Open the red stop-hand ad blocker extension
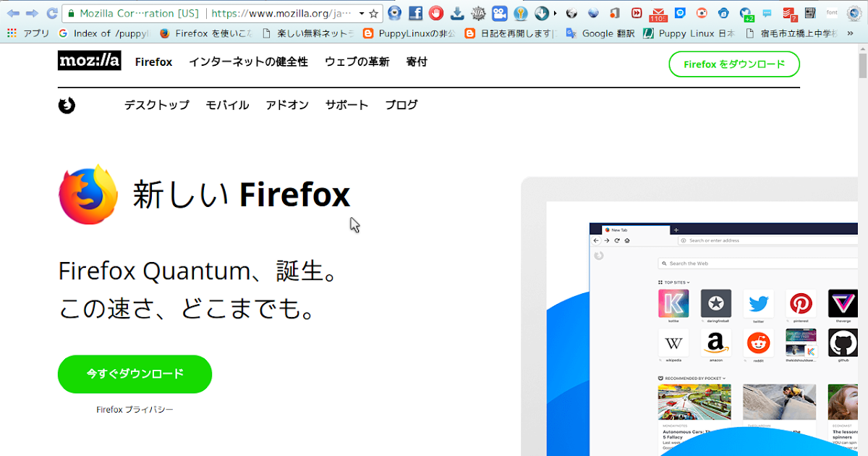868x456 pixels. click(436, 13)
